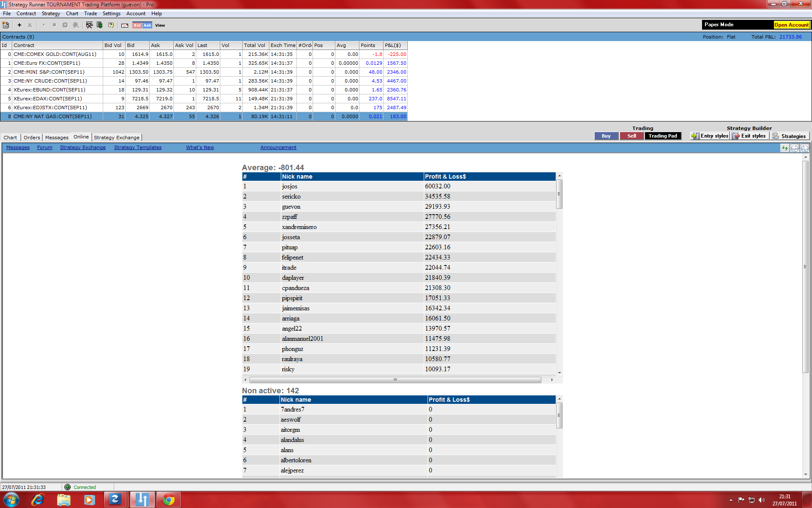Click the Open Account button
812x508 pixels.
(x=791, y=25)
